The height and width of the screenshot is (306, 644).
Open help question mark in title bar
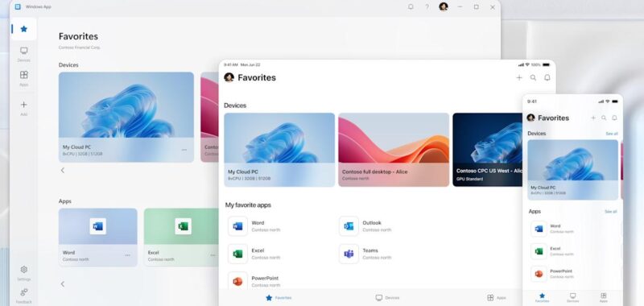pos(427,7)
